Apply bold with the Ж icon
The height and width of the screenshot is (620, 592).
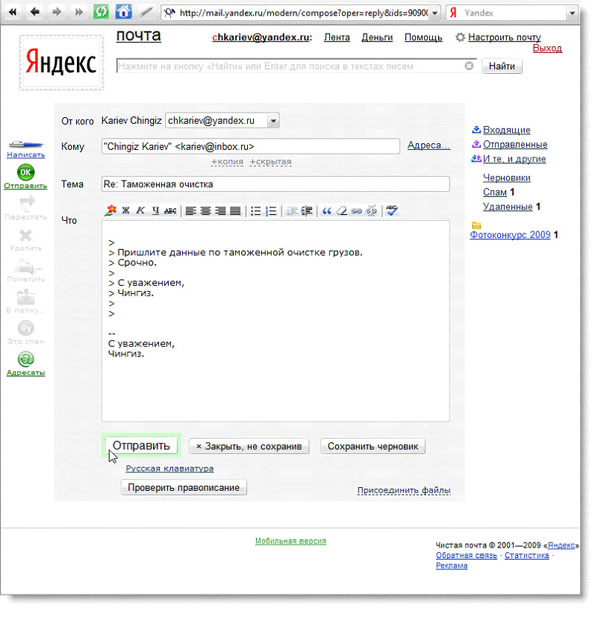point(126,211)
